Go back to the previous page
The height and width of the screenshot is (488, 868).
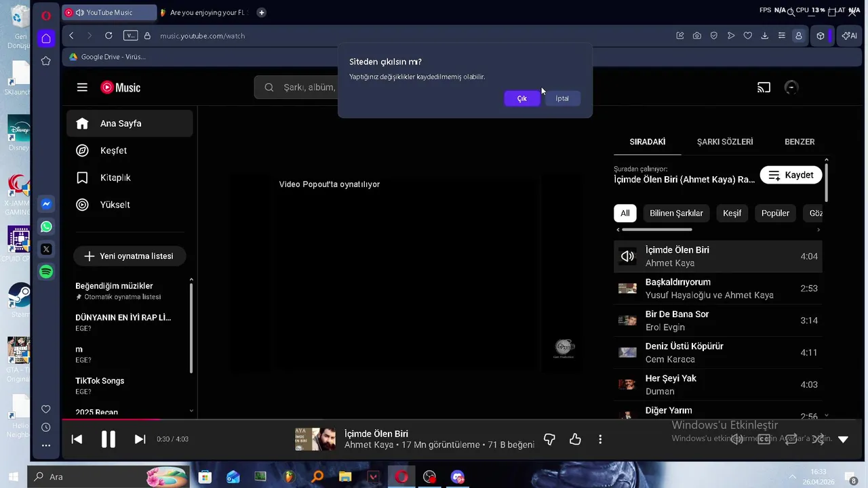pos(72,35)
